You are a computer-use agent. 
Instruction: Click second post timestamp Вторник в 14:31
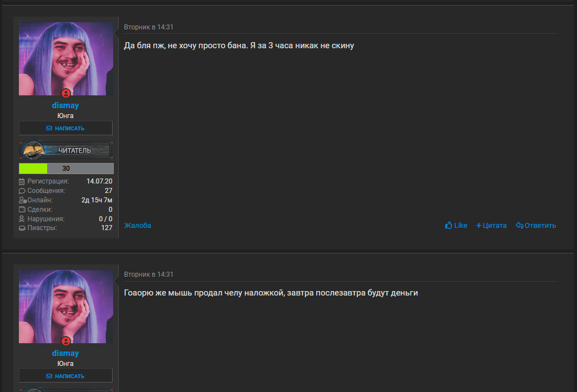(149, 274)
